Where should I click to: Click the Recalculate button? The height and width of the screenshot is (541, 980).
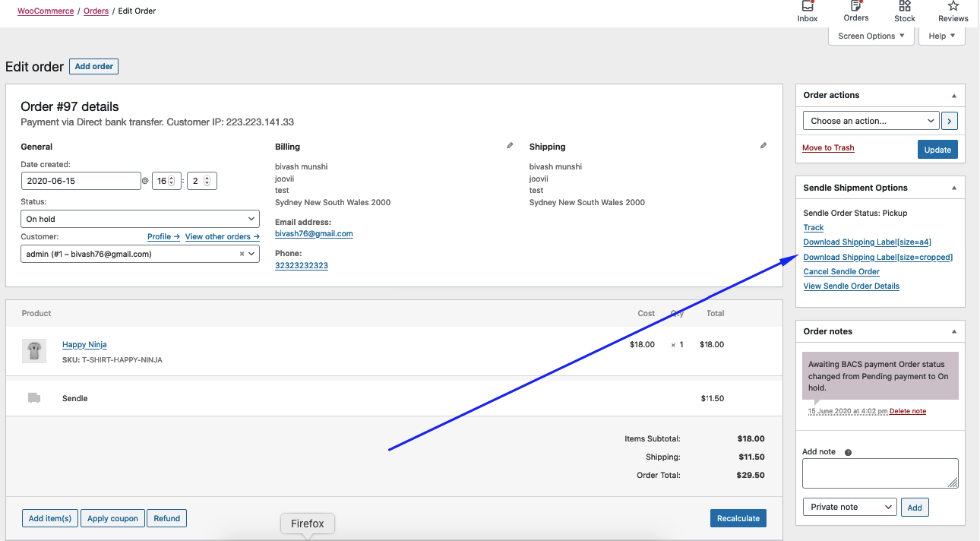point(738,518)
